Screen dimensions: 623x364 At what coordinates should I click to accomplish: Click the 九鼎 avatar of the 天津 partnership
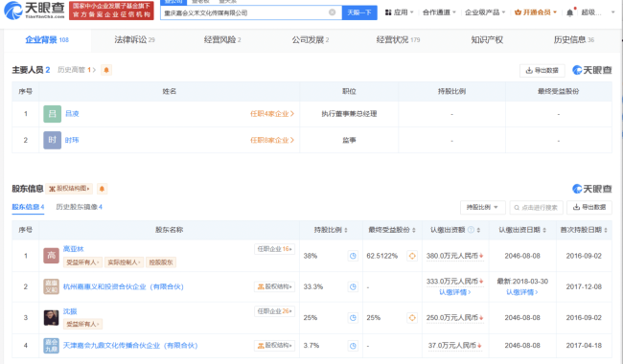click(x=51, y=346)
